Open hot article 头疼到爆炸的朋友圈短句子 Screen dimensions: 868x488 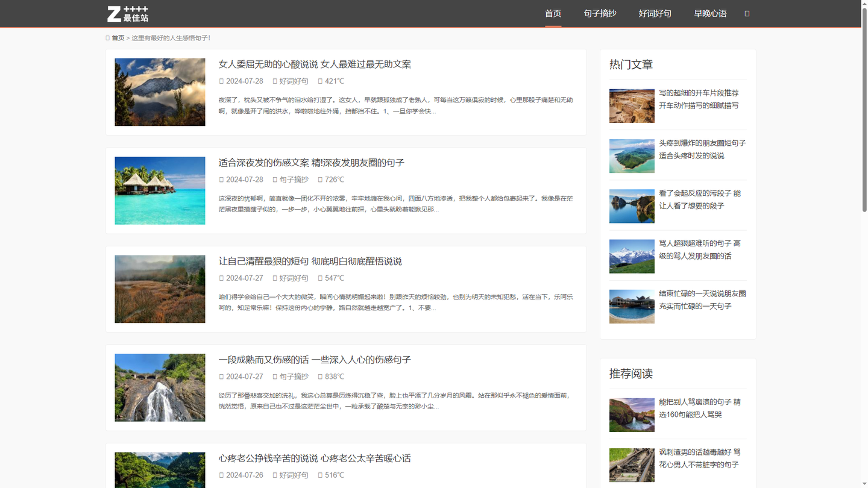[x=702, y=149]
